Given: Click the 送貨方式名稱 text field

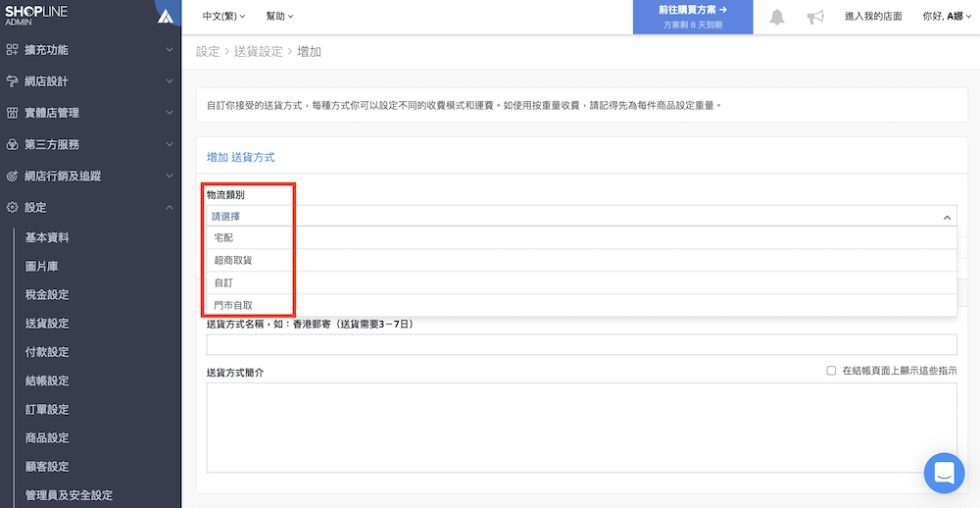Looking at the screenshot, I should click(581, 344).
